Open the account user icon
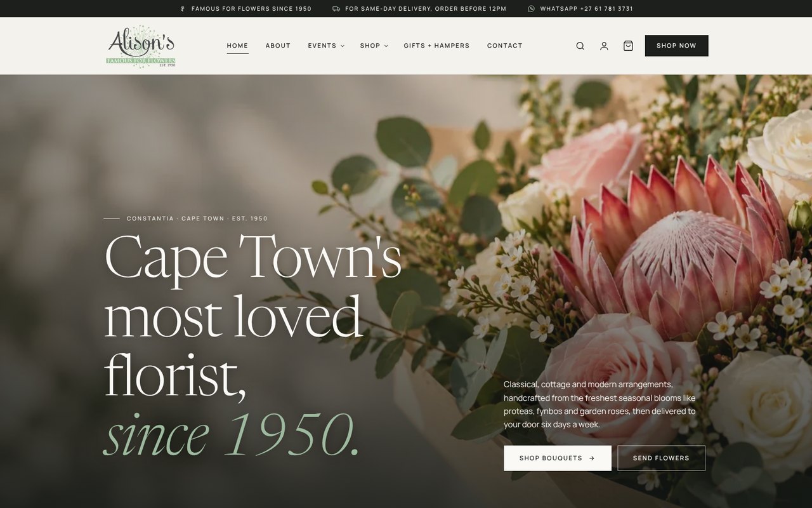812x508 pixels. click(604, 46)
